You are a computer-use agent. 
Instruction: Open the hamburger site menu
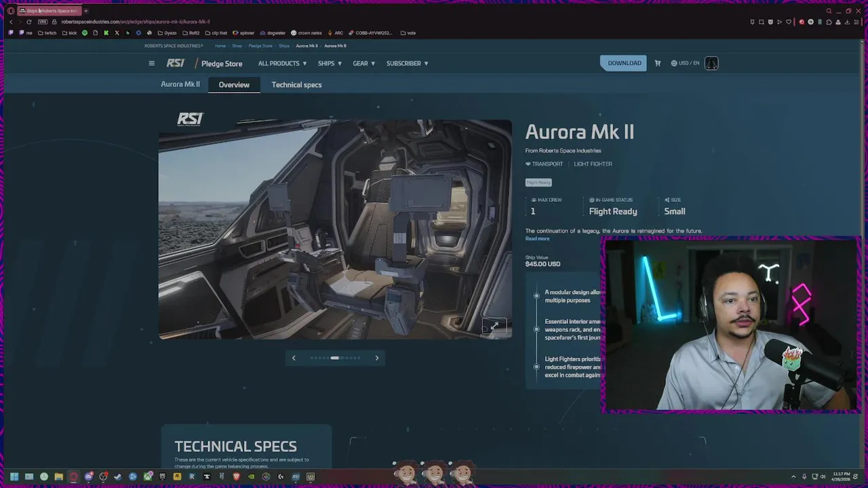152,63
